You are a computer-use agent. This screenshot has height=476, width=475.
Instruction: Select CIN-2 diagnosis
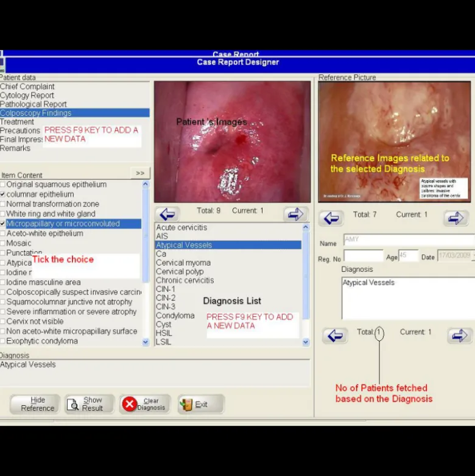228,298
